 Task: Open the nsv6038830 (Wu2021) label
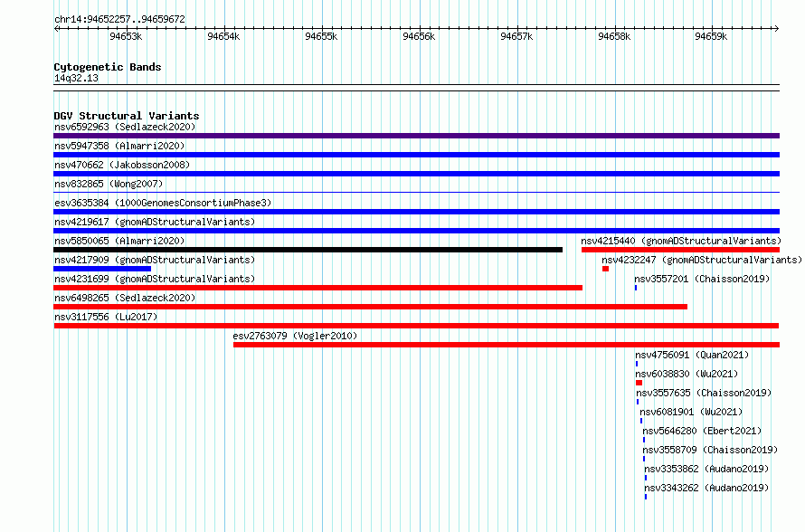coord(687,374)
